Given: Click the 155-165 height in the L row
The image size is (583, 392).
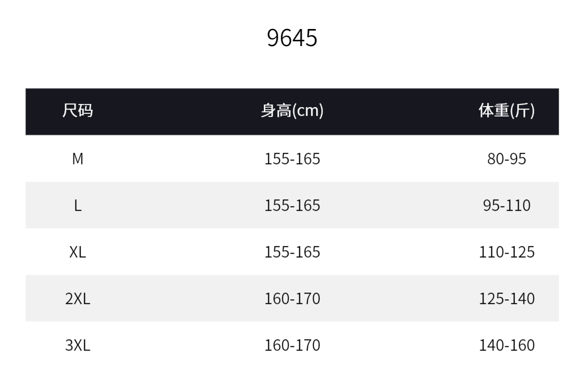Looking at the screenshot, I should point(292,206).
